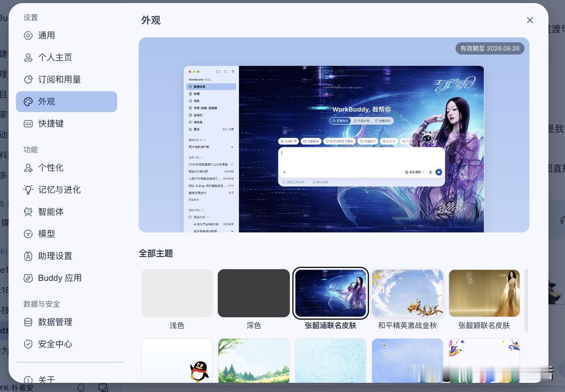Open 助理设置 in the sidebar
Screen dimensions: 565x392
[x=66, y=256]
